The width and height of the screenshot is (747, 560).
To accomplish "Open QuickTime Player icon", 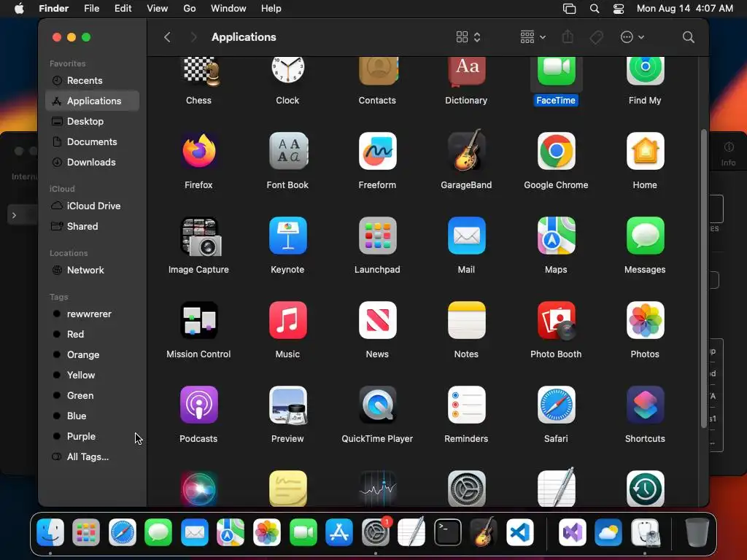I will tap(377, 405).
